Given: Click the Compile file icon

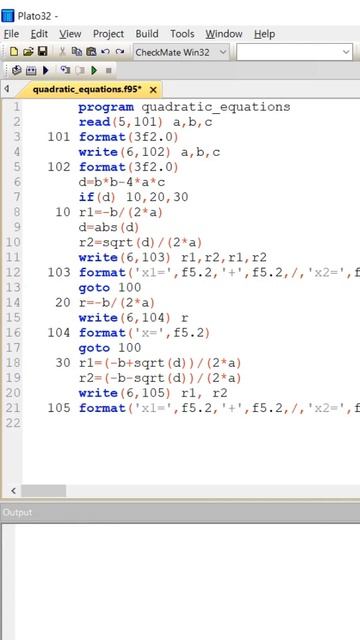Looking at the screenshot, I should tap(17, 70).
